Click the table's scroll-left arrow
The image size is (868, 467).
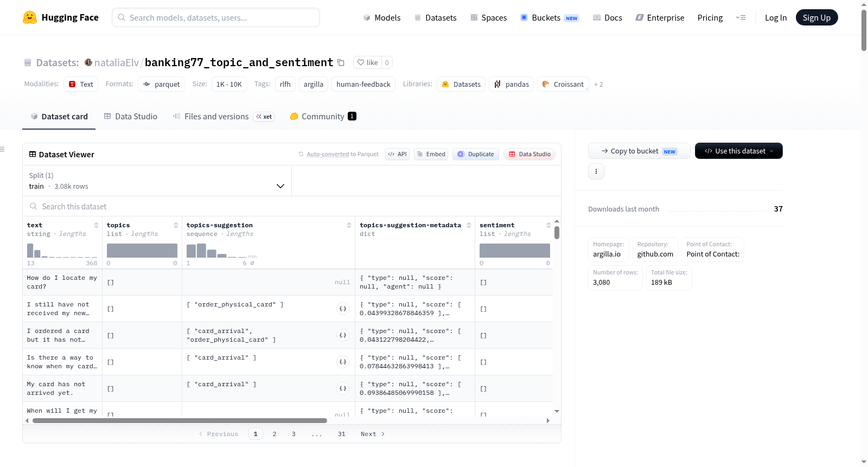pyautogui.click(x=27, y=420)
